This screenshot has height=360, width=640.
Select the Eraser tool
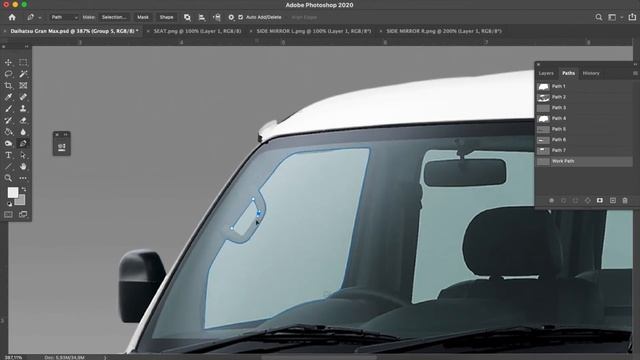click(23, 120)
